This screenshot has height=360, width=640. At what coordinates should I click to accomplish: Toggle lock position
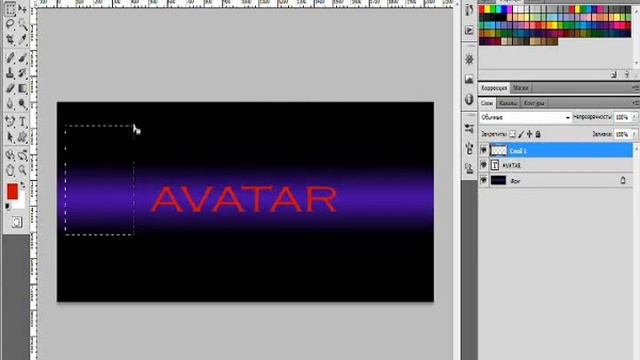tap(529, 134)
